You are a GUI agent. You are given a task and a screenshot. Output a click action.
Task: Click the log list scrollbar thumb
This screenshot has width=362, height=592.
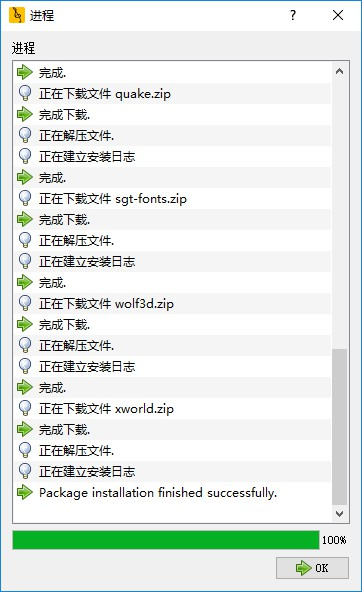coord(339,427)
